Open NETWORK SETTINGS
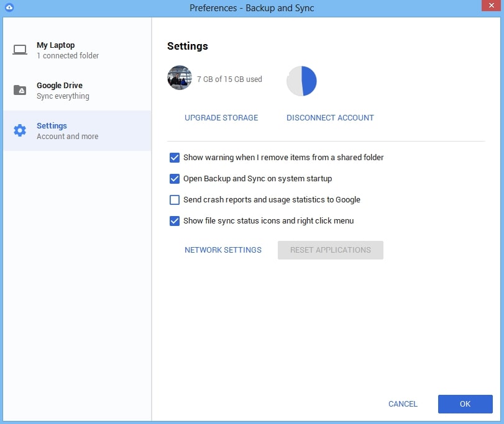The width and height of the screenshot is (504, 424). 223,250
